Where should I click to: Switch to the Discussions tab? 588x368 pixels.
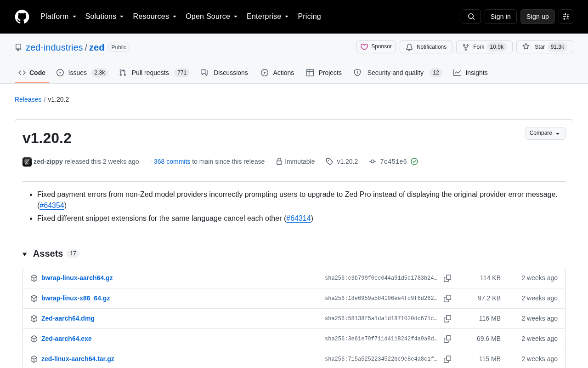click(x=224, y=73)
